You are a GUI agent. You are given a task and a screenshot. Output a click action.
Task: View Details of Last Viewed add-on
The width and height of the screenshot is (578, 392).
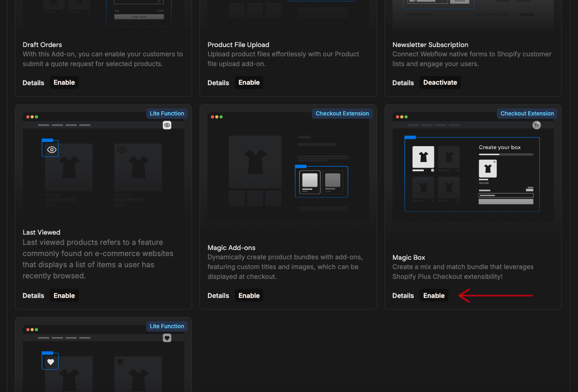click(x=34, y=296)
